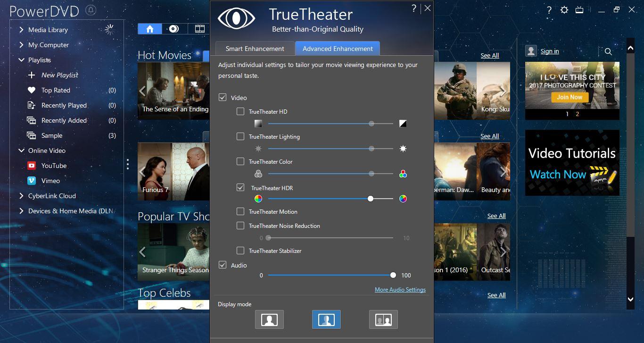Viewport: 644px width, 343px height.
Task: Show previous Popular TV Shows items
Action: pyautogui.click(x=142, y=252)
